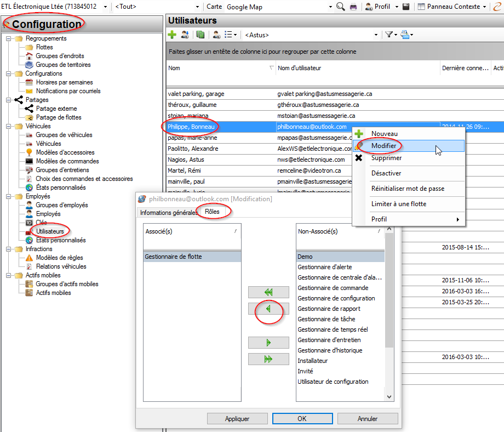Click the Annuler button

coord(367,418)
